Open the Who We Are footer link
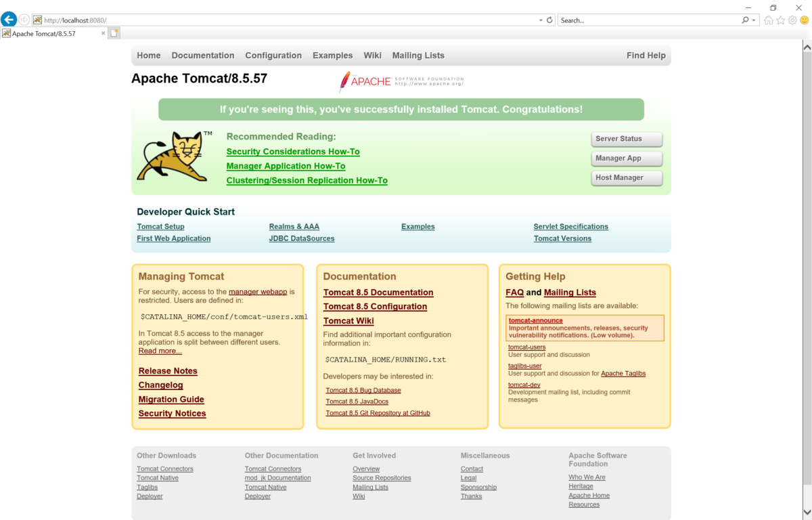The width and height of the screenshot is (812, 520). point(587,477)
